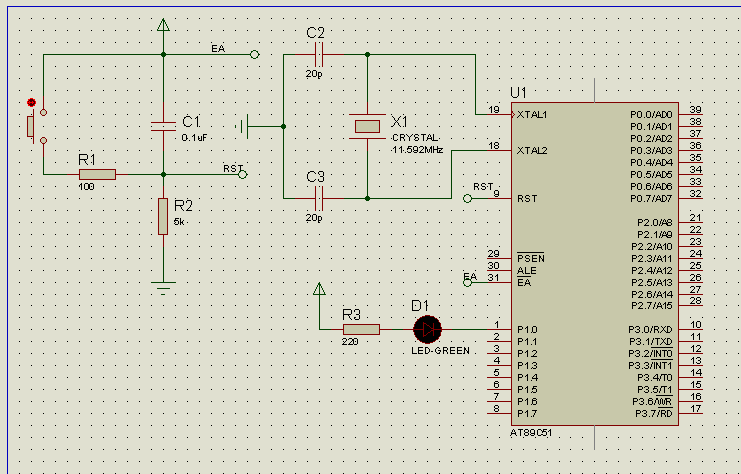The image size is (741, 474).
Task: Click power terminal arrow left of R3
Action: [319, 289]
